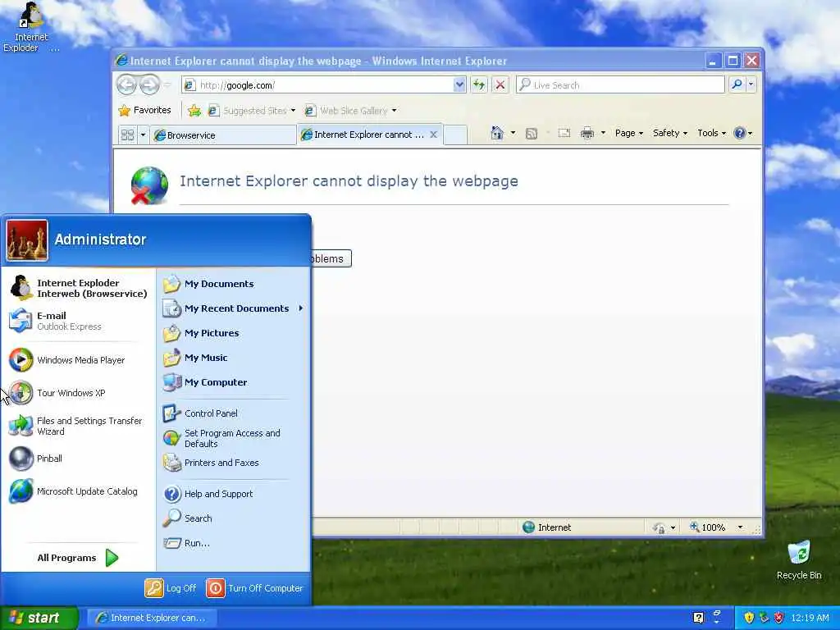Open Internet Exploder desktop shortcut
Image resolution: width=840 pixels, height=630 pixels.
(30, 28)
